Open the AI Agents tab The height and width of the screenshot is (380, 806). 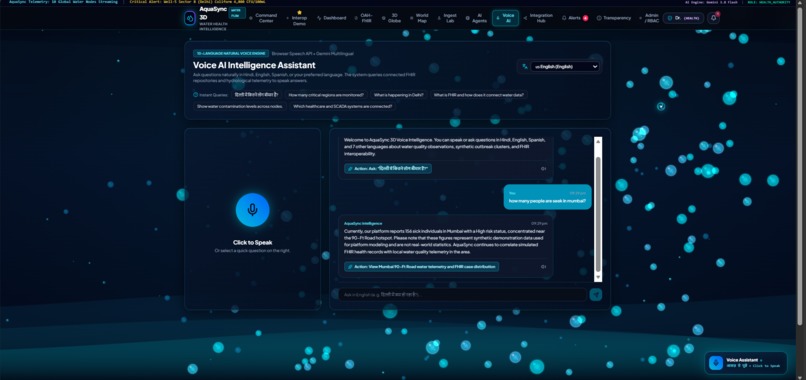pos(477,18)
